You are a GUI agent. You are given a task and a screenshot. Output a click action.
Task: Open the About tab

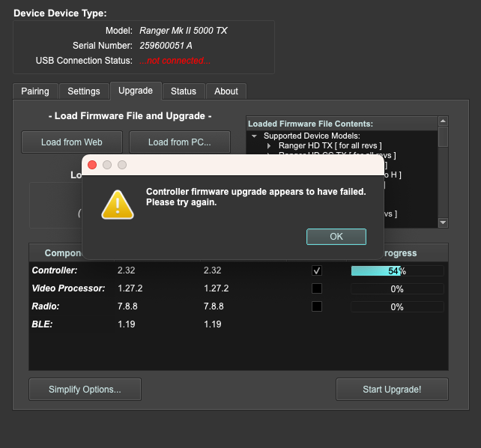coord(226,91)
